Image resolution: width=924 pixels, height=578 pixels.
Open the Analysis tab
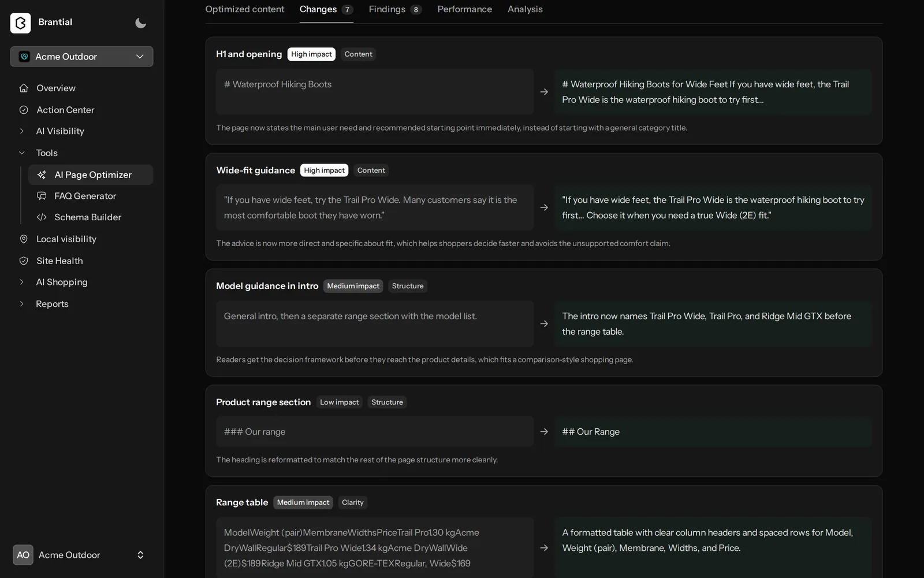click(x=525, y=9)
